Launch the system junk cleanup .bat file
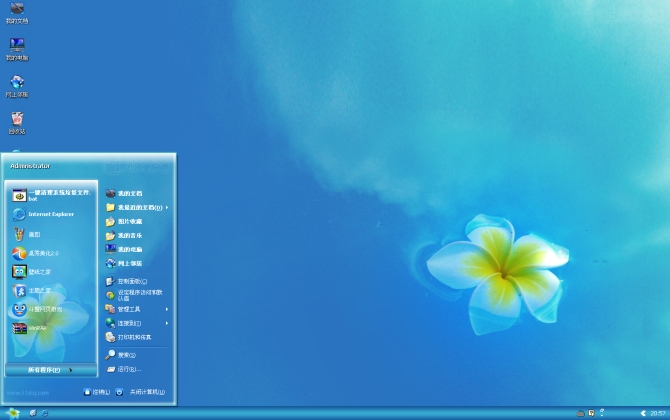Screen dimensions: 670x420 coord(51,195)
